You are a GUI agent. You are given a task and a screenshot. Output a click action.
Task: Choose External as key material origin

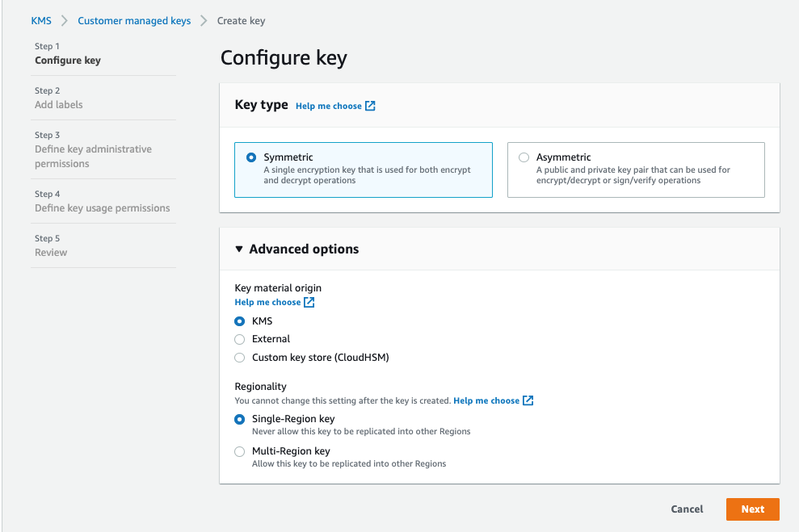(239, 339)
